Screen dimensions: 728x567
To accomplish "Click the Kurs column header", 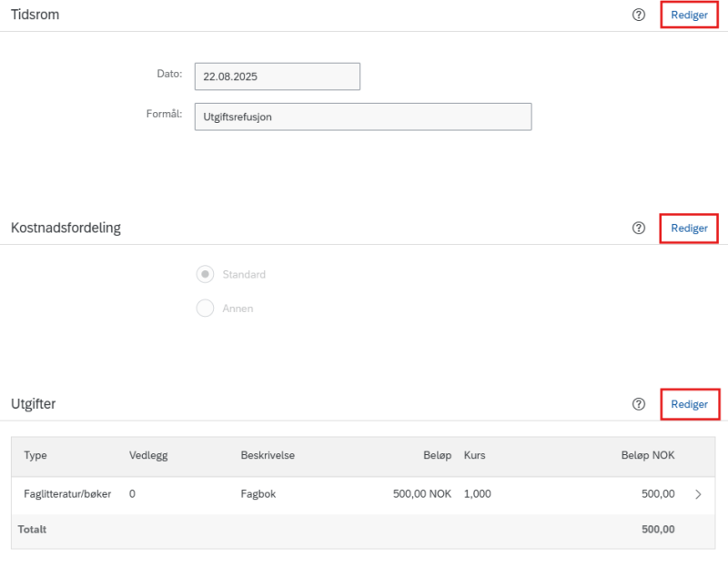I will tap(474, 455).
